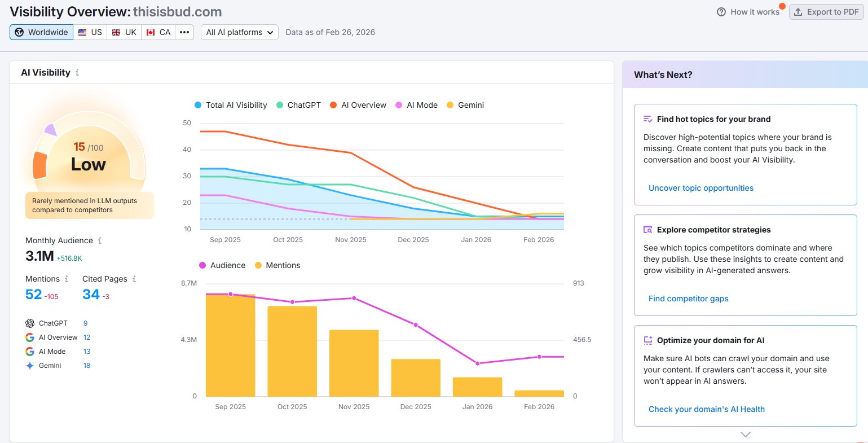Click the Monthly Audience info icon

click(100, 240)
